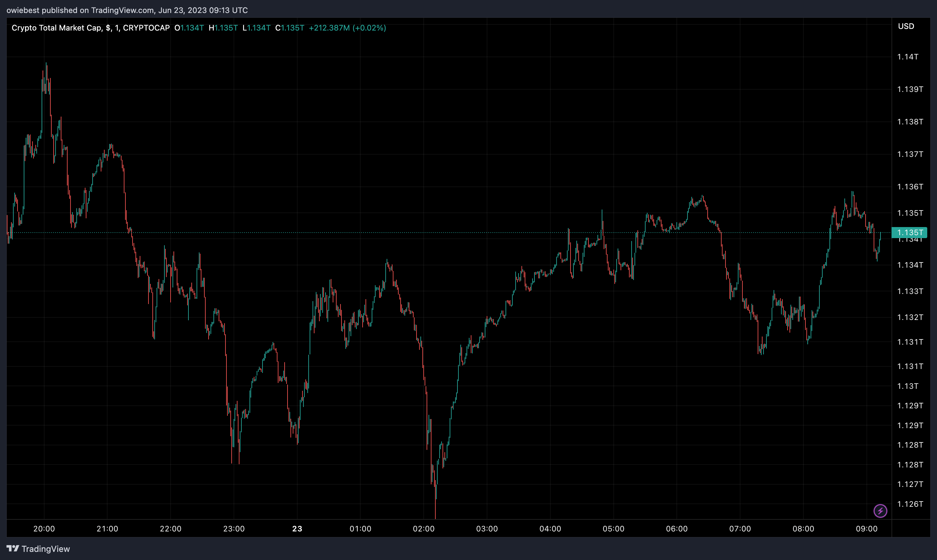Click the TradingView logo at bottom left
937x560 pixels.
pos(38,549)
